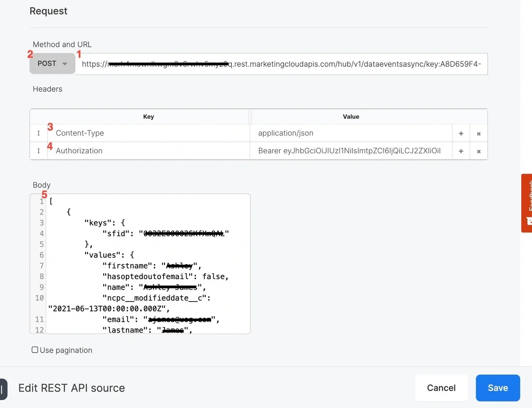Cancel editing the REST API source
Screen dimensions: 532x408
441,388
